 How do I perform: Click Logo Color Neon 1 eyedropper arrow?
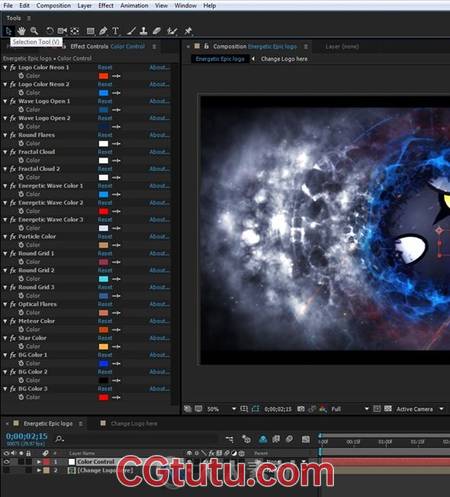tap(116, 76)
